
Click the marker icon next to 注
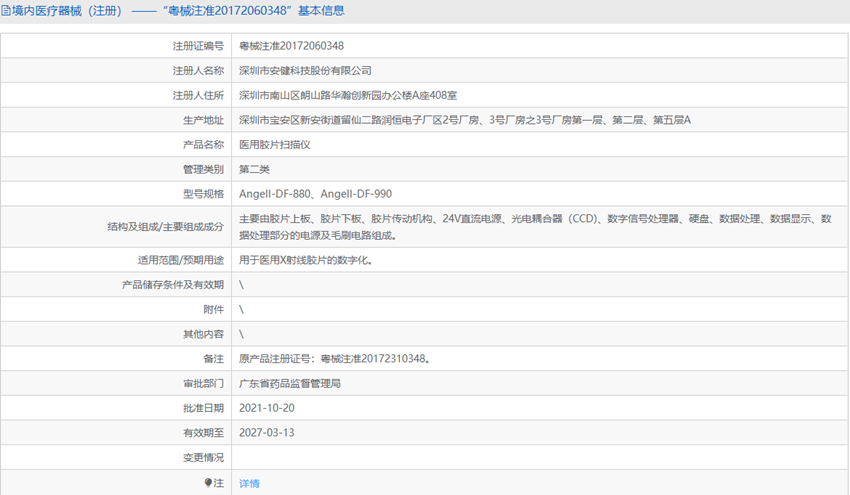[x=208, y=482]
